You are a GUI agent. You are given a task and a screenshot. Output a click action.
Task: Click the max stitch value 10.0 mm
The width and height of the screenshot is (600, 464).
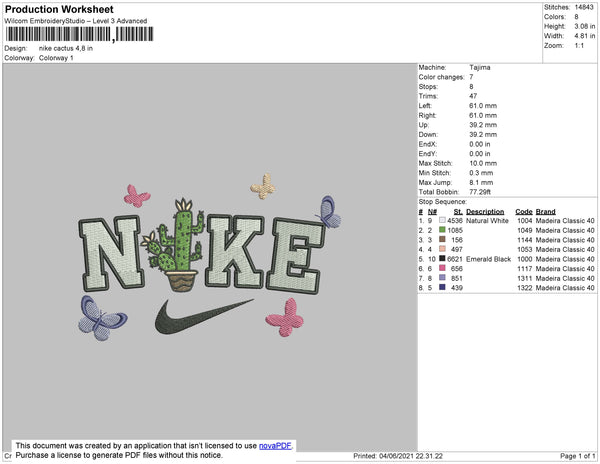(x=483, y=163)
